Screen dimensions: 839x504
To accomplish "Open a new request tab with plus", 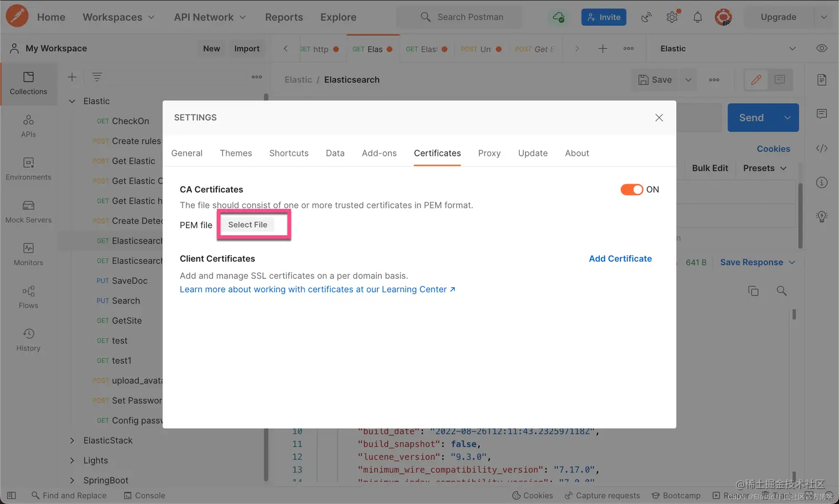I will 603,49.
